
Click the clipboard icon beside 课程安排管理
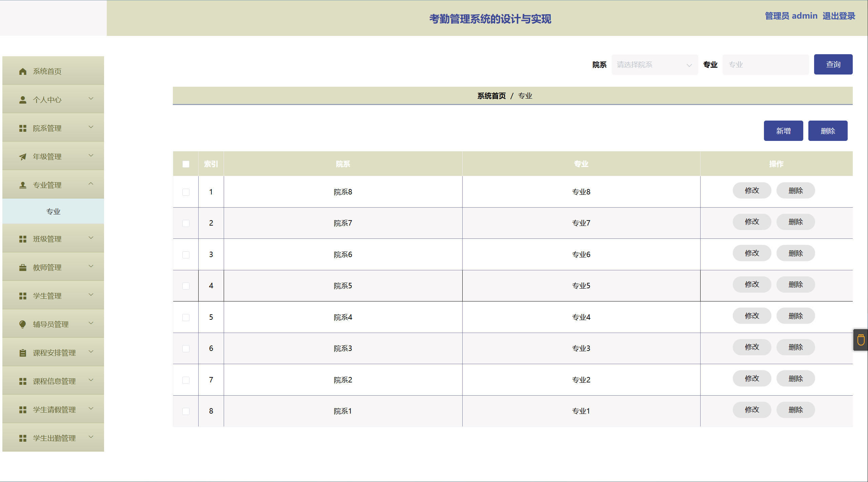[23, 353]
